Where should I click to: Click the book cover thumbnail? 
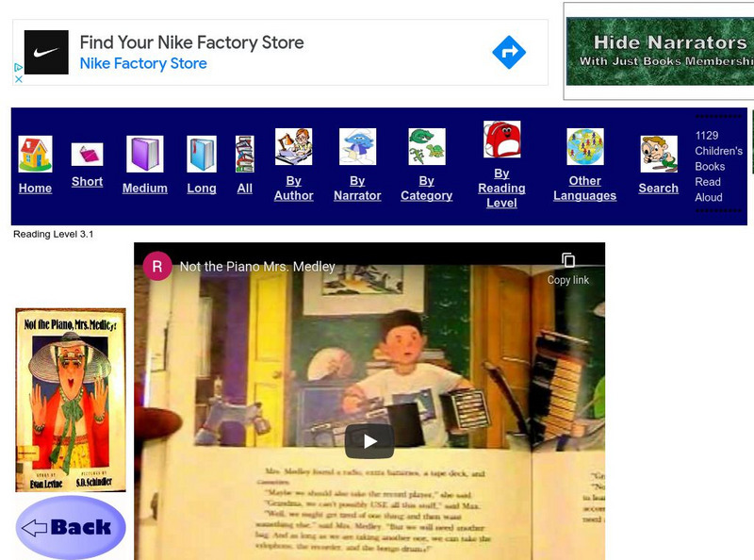click(x=71, y=400)
